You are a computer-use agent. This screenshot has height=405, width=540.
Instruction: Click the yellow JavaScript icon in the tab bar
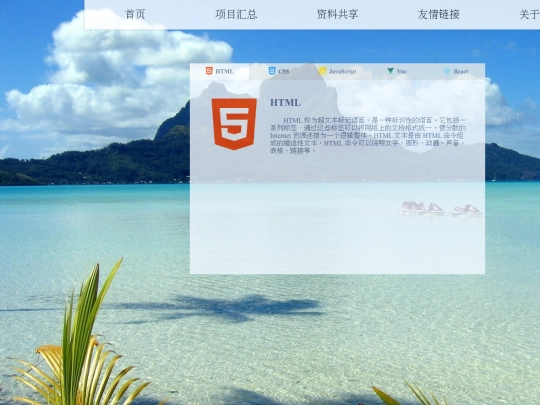(323, 71)
